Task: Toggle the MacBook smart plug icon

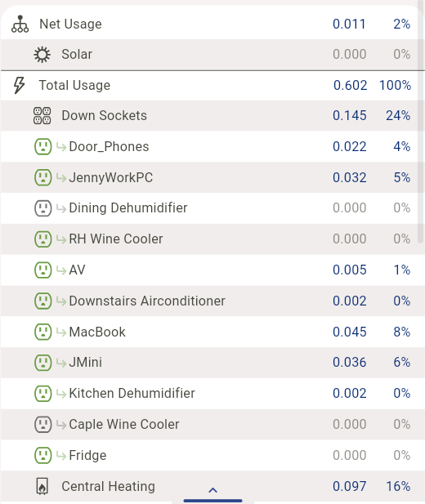Action: [x=42, y=332]
